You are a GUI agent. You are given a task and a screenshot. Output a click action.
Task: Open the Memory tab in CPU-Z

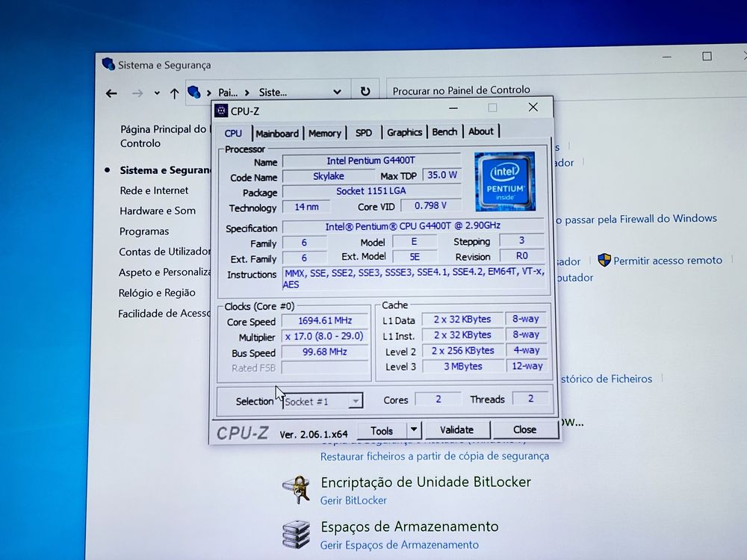pos(324,133)
